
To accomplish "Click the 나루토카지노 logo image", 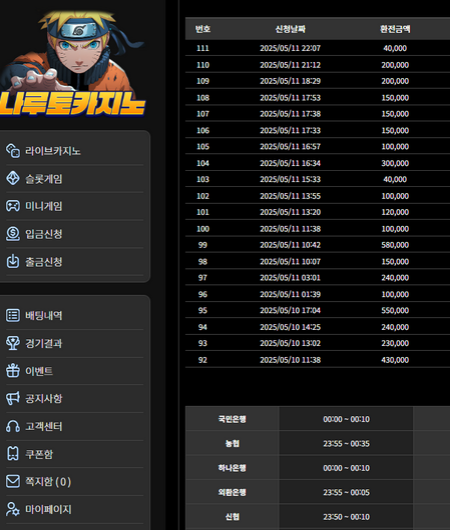I will [73, 64].
